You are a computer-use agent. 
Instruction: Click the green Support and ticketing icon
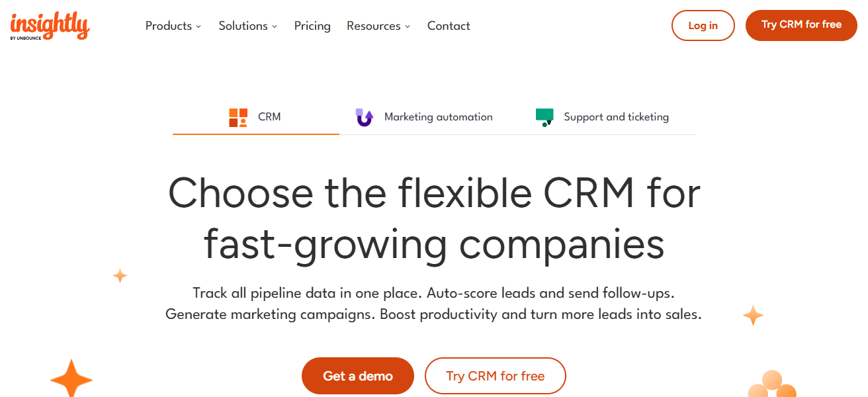tap(544, 117)
